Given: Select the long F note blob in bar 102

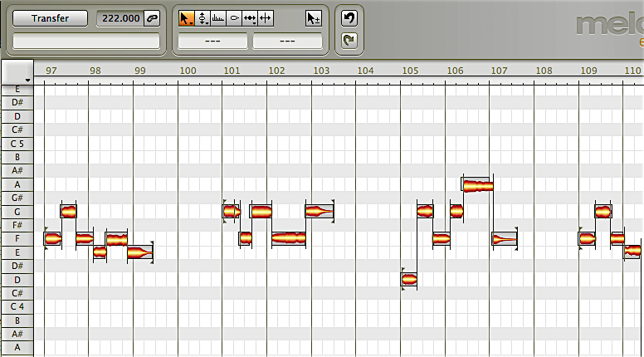Looking at the screenshot, I should (289, 238).
